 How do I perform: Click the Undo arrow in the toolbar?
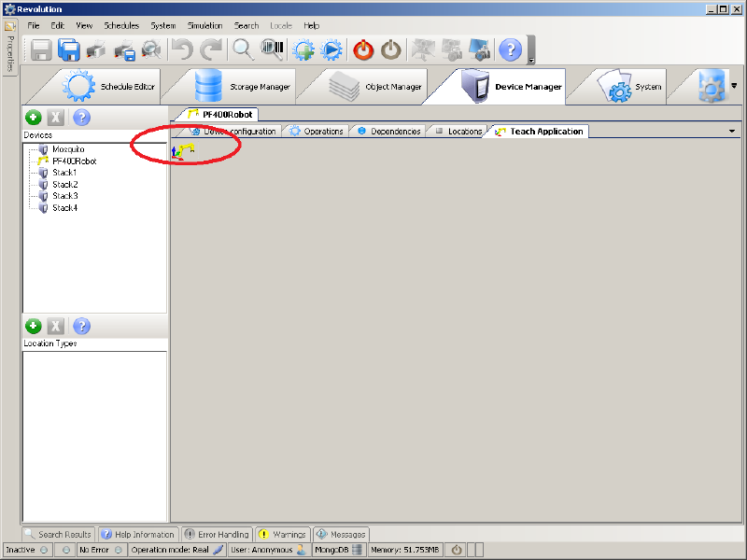coord(181,50)
